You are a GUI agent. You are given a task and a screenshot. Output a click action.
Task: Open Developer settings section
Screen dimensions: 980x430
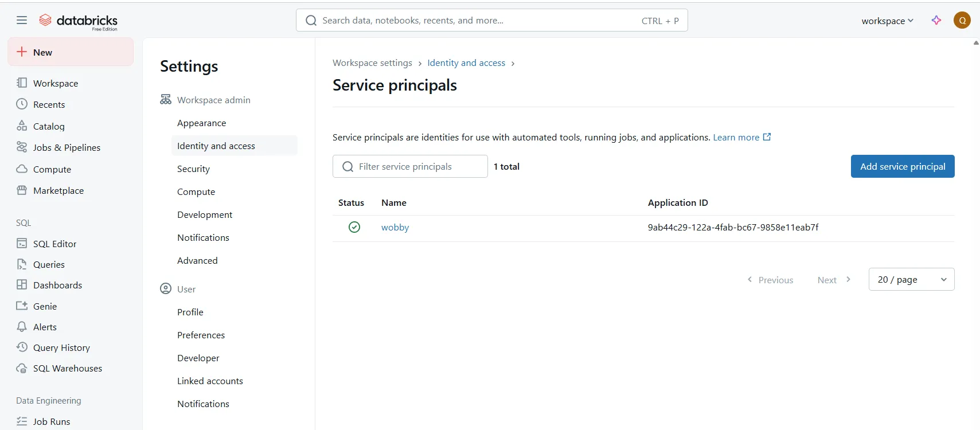tap(198, 358)
